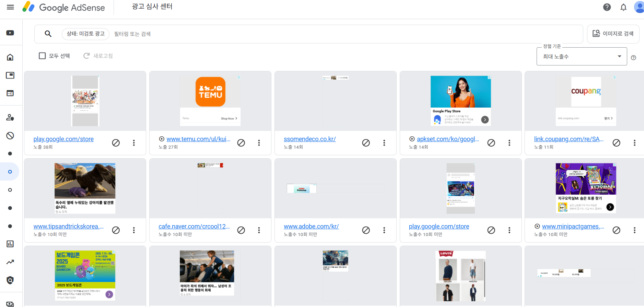
Task: Open the eagle photo ad thumbnail
Action: [x=85, y=188]
